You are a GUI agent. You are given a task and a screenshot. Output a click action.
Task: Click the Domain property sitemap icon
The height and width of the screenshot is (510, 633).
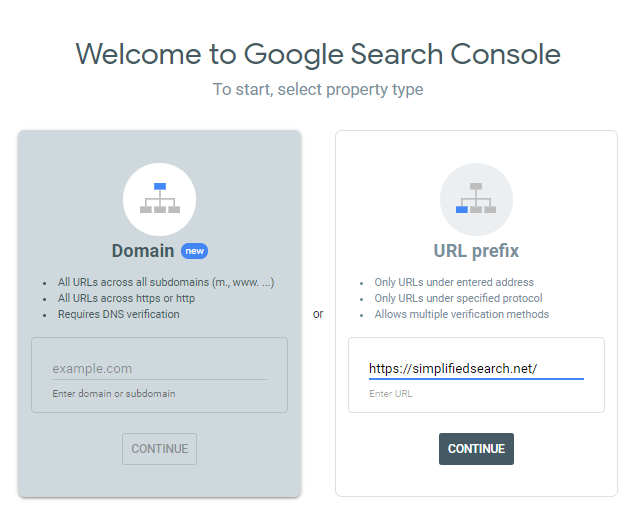159,199
